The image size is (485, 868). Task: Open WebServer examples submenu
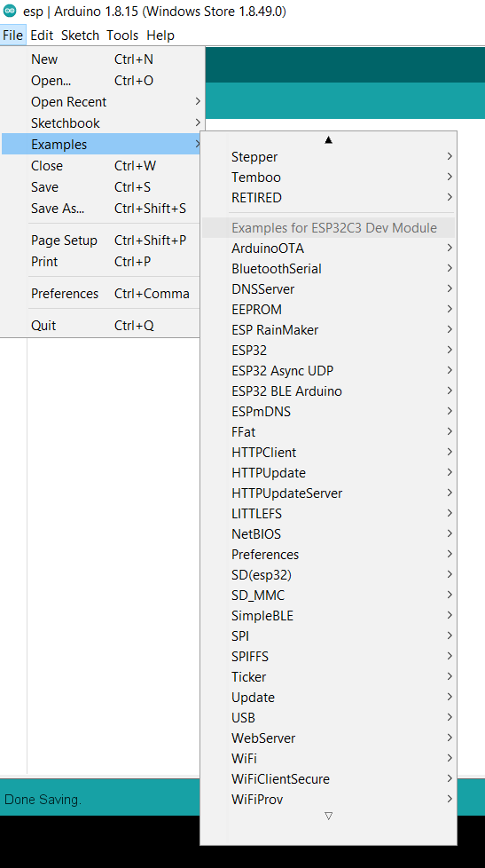(328, 738)
